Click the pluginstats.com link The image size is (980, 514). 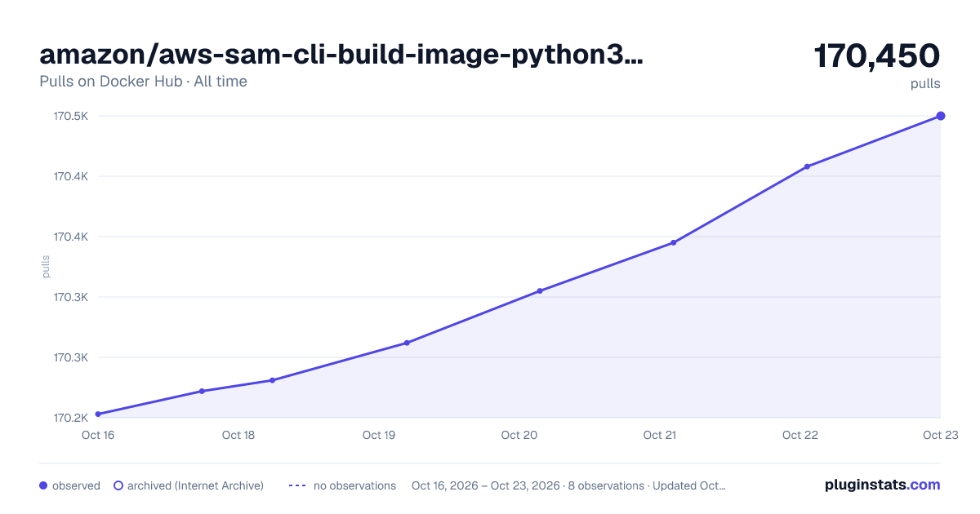tap(882, 485)
